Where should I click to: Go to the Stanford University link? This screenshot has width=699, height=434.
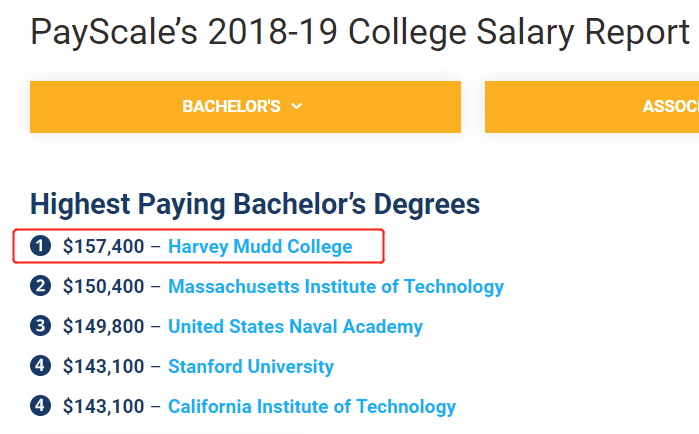(251, 367)
